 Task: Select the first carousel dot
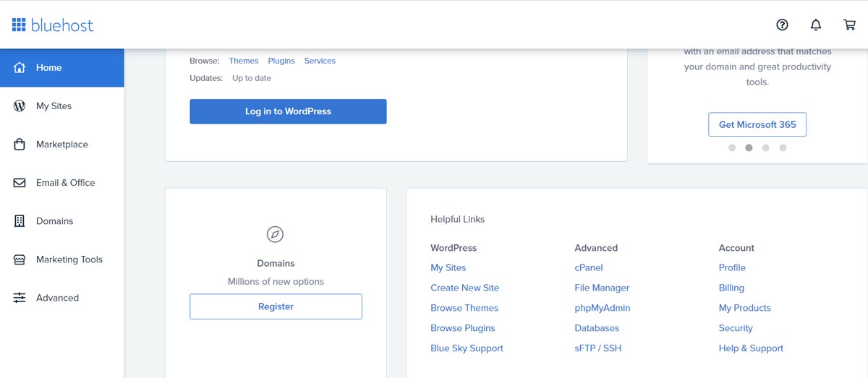tap(732, 147)
